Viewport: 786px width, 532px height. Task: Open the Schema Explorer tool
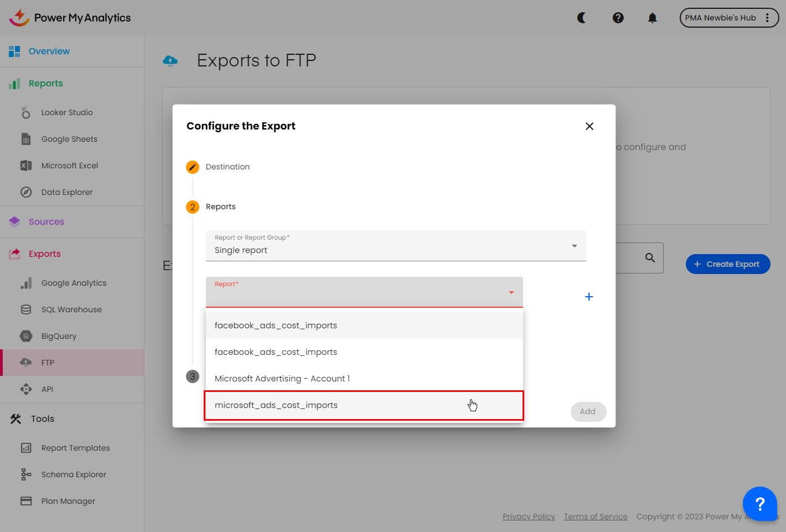(74, 474)
